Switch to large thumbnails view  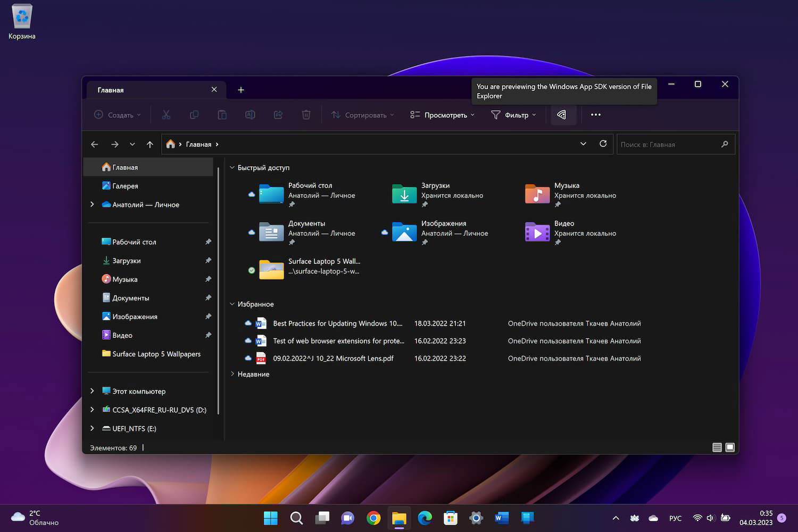(x=730, y=447)
